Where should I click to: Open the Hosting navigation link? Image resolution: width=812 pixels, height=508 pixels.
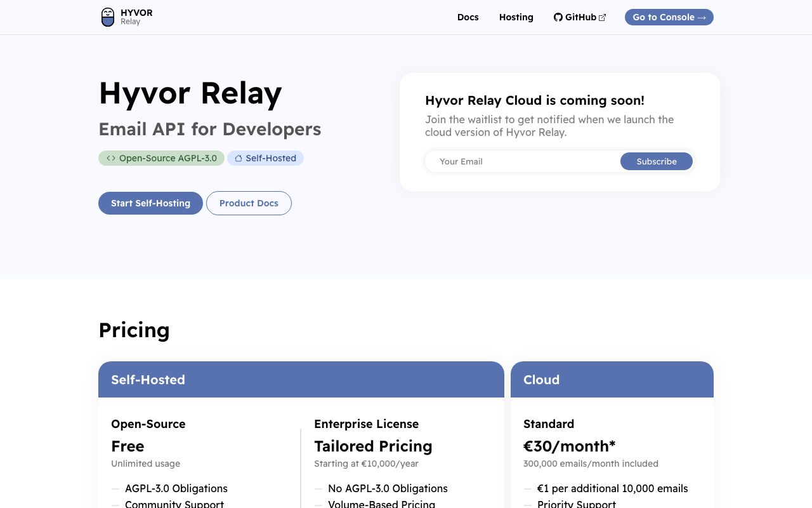coord(516,17)
